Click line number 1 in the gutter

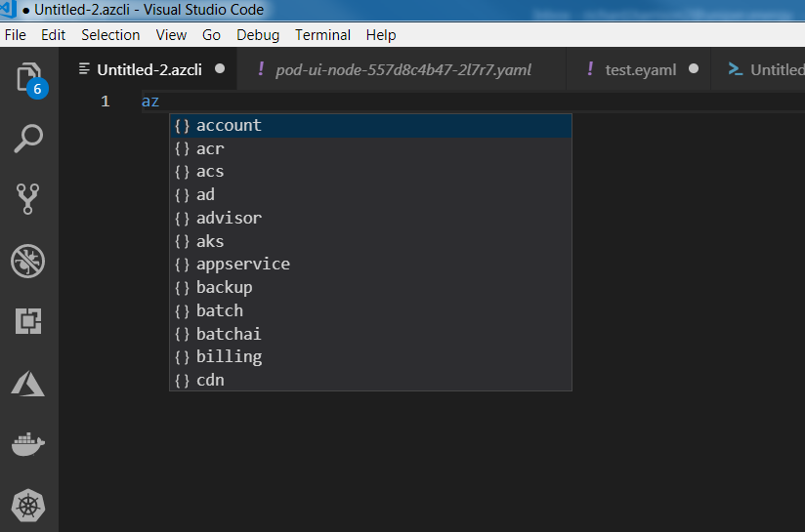click(x=106, y=102)
